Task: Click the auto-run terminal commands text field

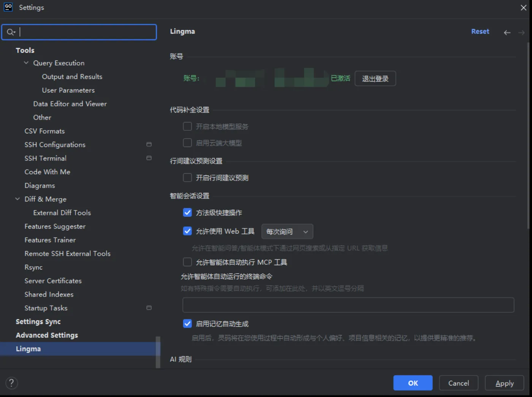Action: [348, 305]
